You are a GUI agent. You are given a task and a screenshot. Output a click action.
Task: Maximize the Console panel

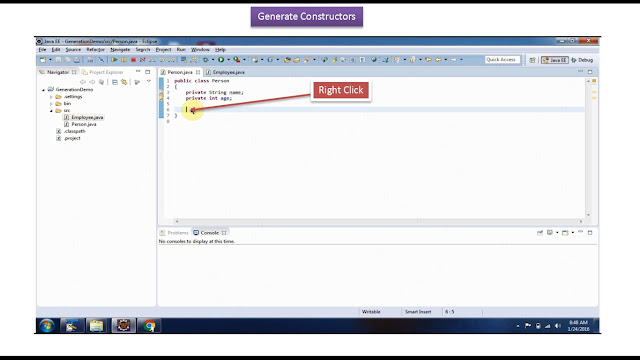(x=590, y=232)
